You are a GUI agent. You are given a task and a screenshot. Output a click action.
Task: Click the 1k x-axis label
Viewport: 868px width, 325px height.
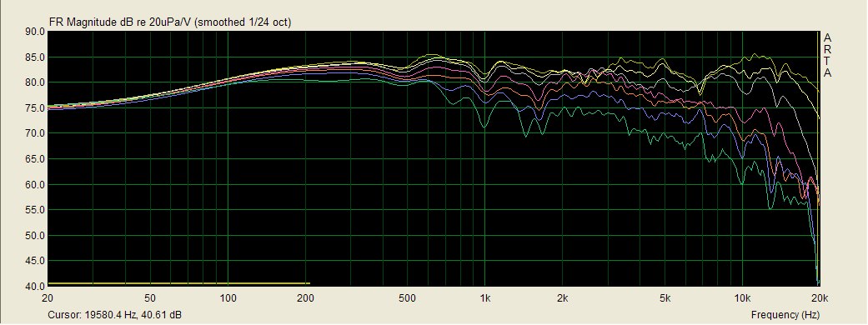click(485, 297)
